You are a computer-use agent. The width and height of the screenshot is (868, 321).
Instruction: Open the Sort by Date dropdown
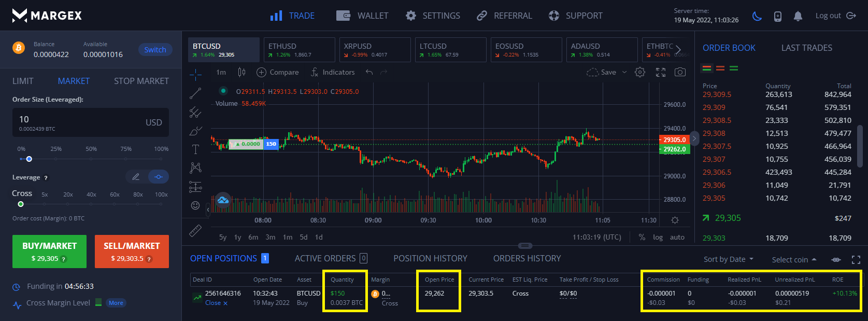[729, 259]
